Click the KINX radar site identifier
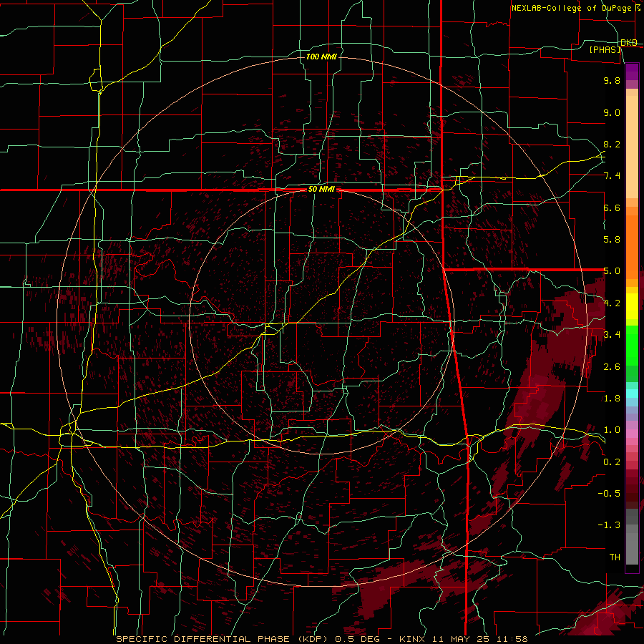 414,639
